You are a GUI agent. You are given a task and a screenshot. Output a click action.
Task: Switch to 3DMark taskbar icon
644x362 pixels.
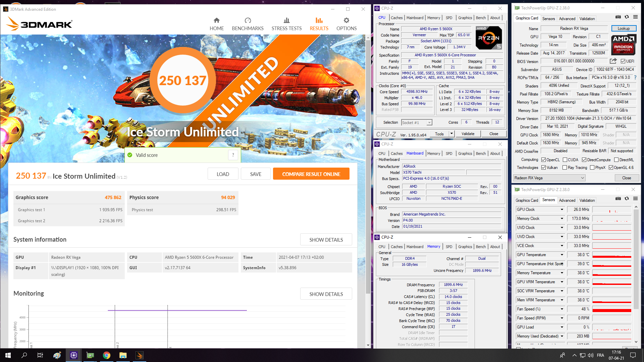(140, 355)
